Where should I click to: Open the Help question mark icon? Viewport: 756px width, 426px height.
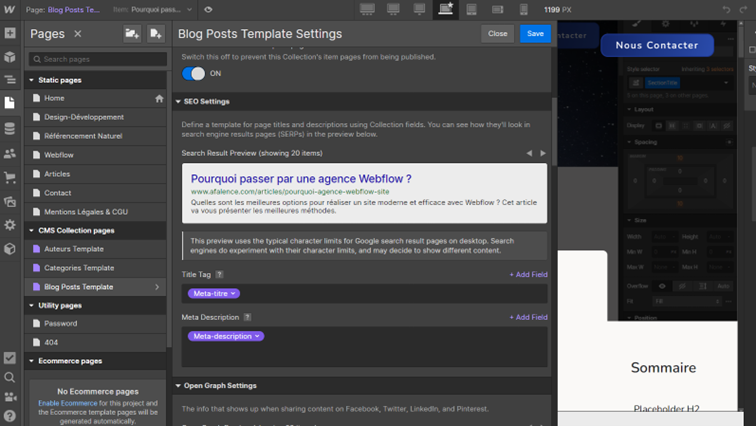point(10,415)
